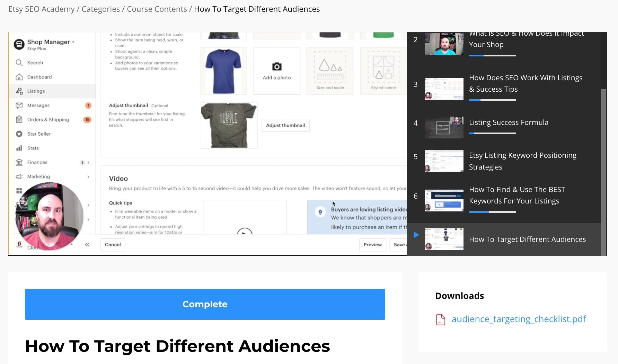Image resolution: width=618 pixels, height=364 pixels.
Task: Click the Stats bar chart icon
Action: (x=19, y=148)
